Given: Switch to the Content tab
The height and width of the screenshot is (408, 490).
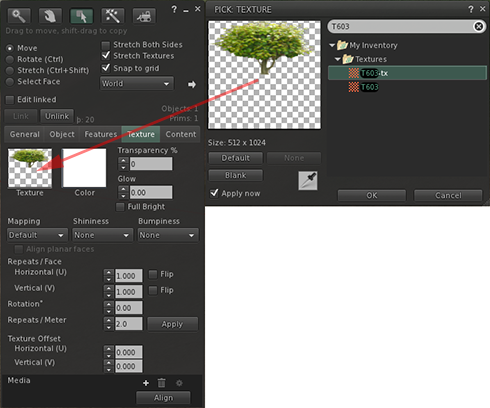Looking at the screenshot, I should click(x=181, y=134).
